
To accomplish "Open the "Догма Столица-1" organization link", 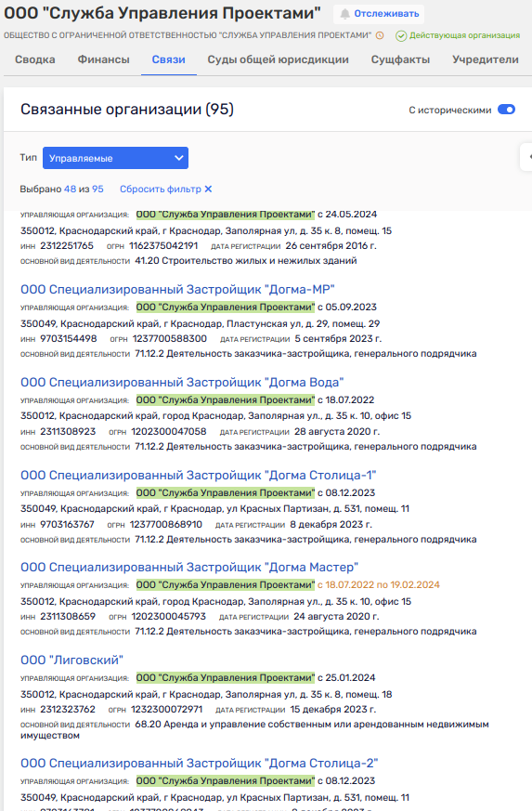I will coord(198,476).
